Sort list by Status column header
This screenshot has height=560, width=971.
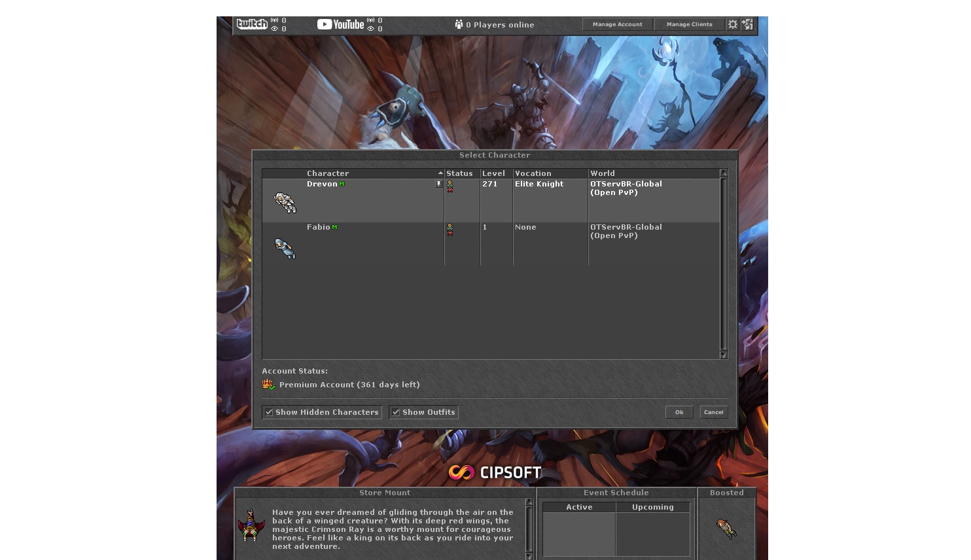tap(462, 173)
